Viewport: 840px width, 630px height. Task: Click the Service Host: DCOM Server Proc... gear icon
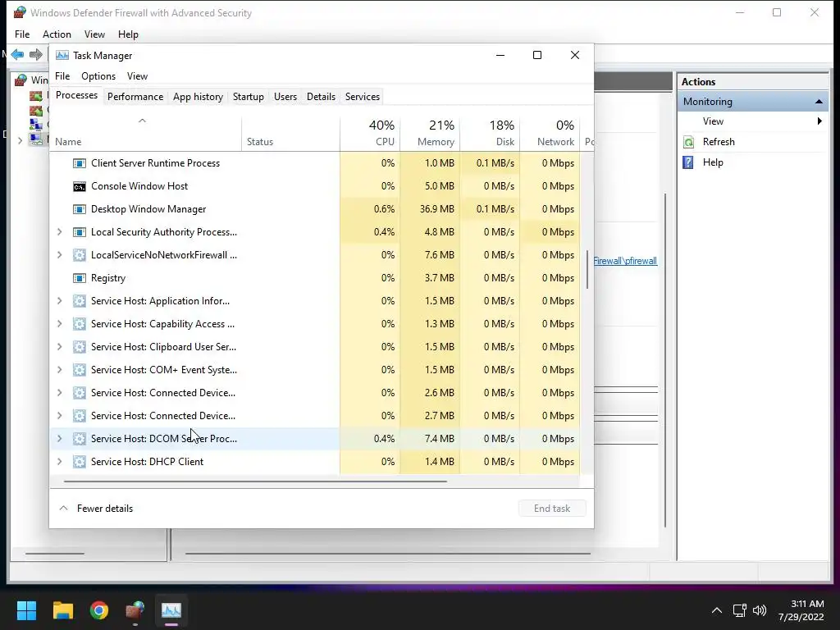tap(80, 440)
